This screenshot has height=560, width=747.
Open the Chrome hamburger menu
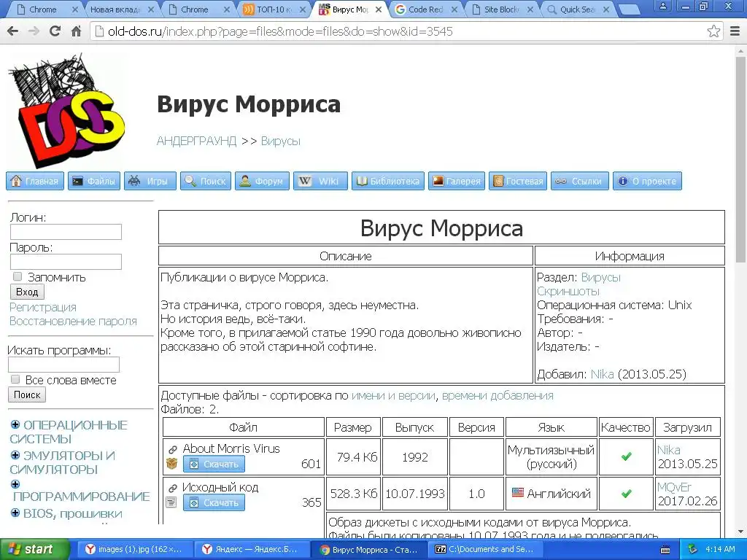(x=735, y=31)
